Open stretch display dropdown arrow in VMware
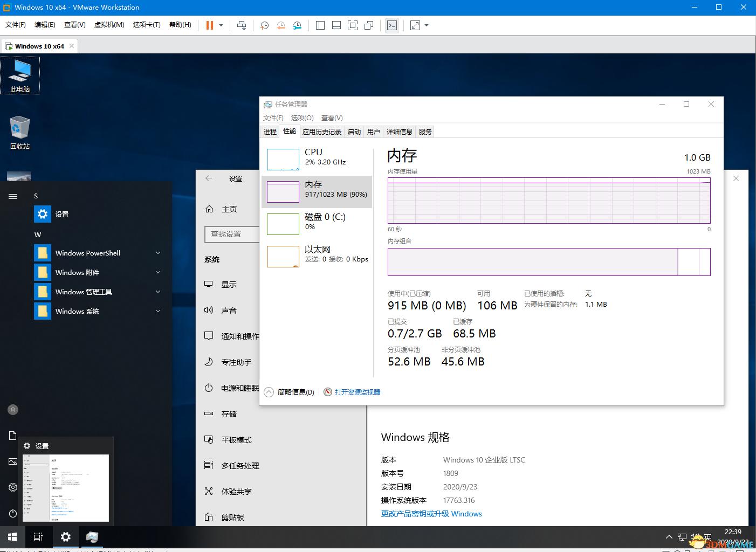 pyautogui.click(x=427, y=25)
